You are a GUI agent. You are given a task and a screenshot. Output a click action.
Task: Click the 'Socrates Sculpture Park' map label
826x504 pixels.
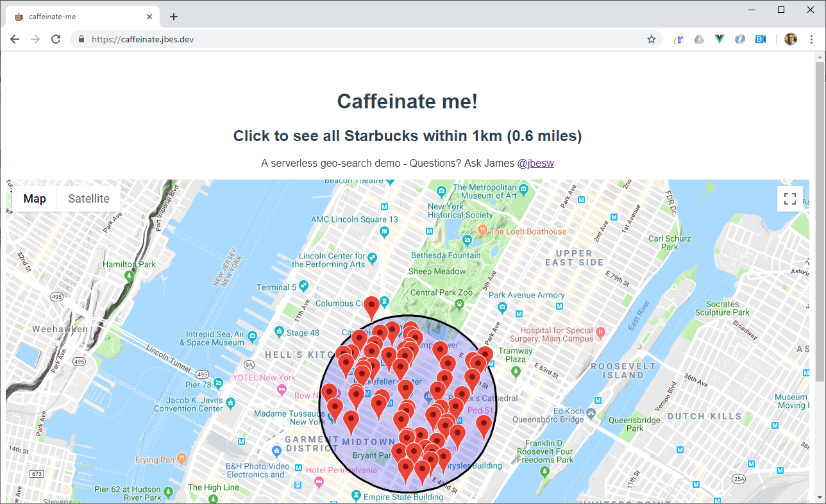coord(722,308)
